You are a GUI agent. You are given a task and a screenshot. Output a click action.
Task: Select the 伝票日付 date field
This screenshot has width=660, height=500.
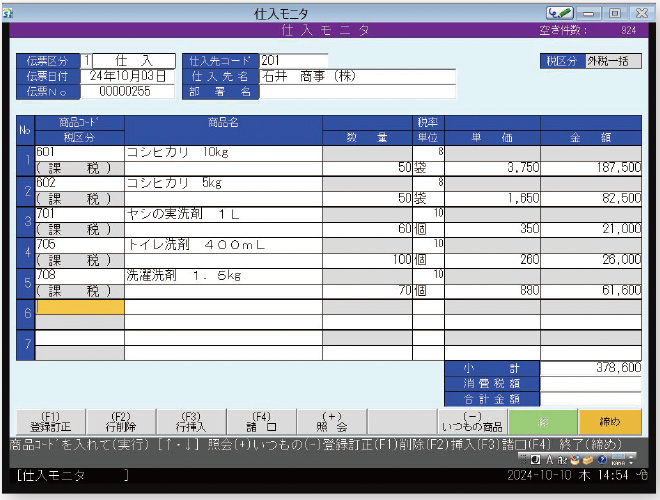128,76
